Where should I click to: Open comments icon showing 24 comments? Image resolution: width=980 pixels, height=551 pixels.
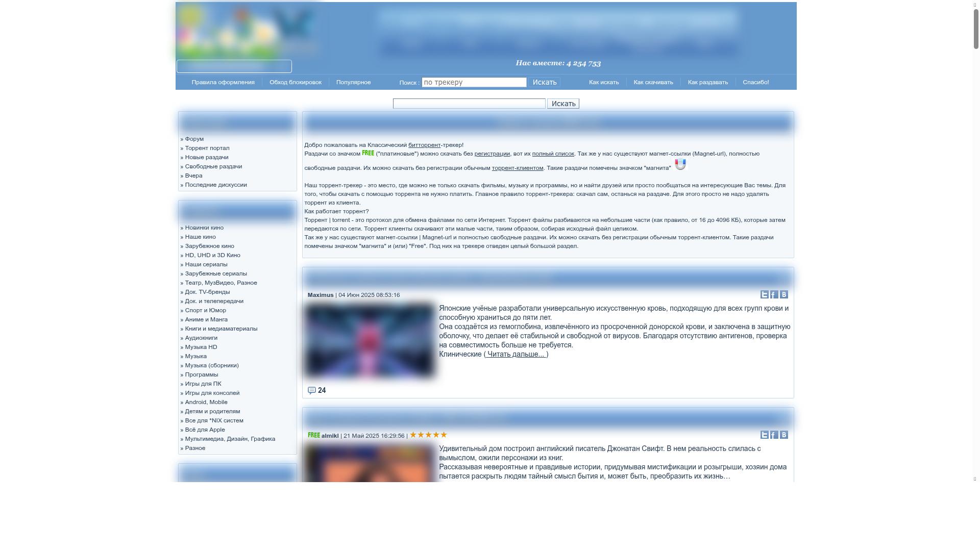(x=311, y=390)
